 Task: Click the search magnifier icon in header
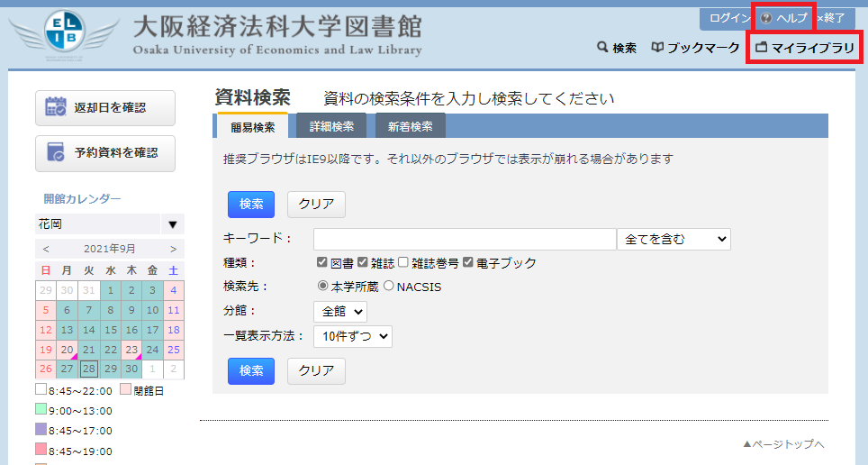[x=602, y=47]
